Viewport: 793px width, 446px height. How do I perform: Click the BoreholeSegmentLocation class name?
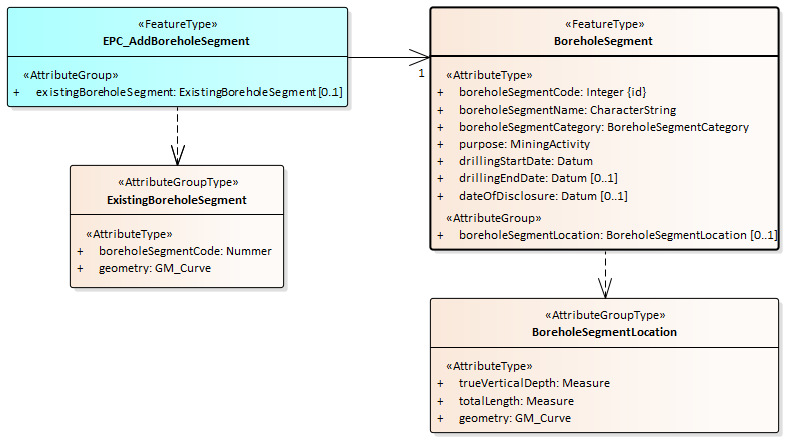pyautogui.click(x=604, y=331)
